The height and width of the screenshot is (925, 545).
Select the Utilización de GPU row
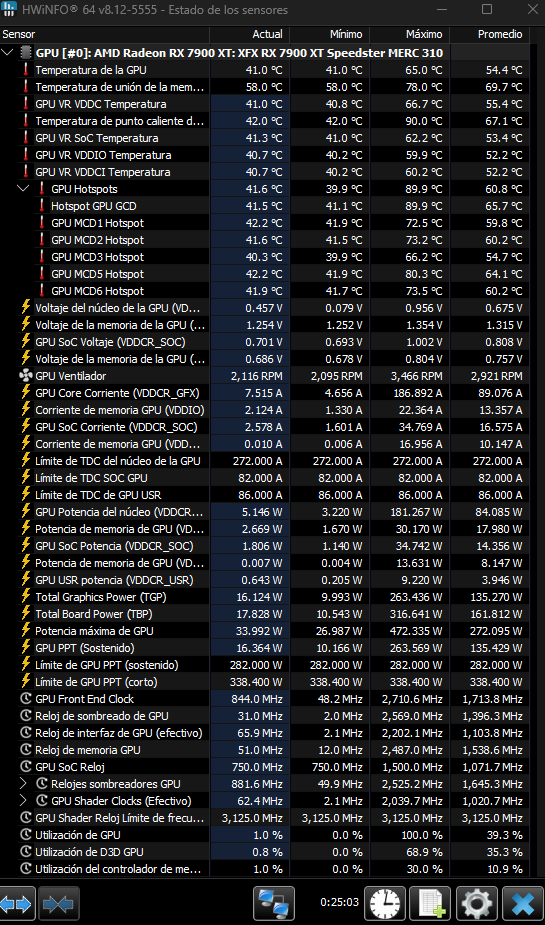tap(272, 835)
